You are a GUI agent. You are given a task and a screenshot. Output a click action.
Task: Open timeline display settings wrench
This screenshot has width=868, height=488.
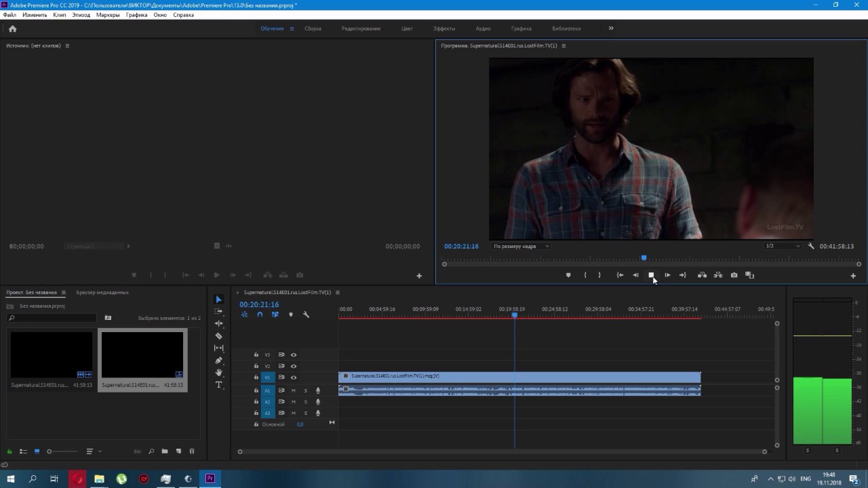pyautogui.click(x=306, y=314)
